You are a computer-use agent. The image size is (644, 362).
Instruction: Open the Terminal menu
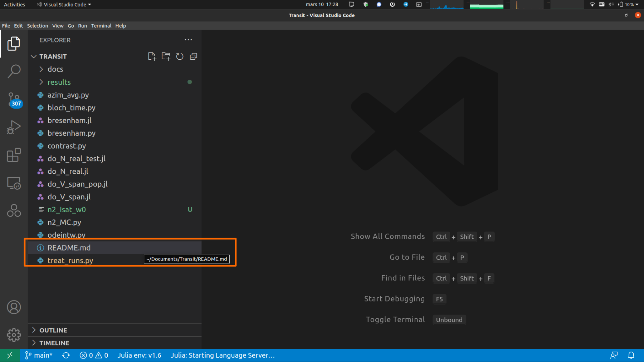coord(101,26)
